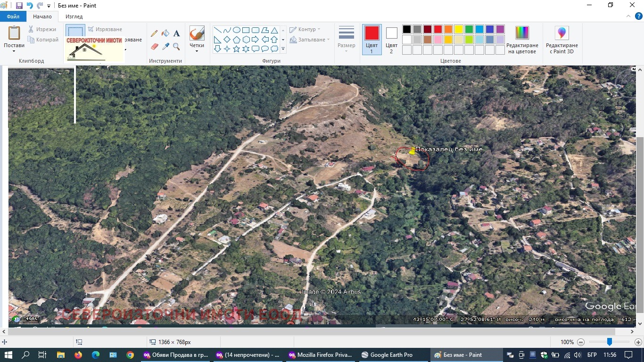Image resolution: width=644 pixels, height=362 pixels.
Task: Click the Save icon in the title bar
Action: tap(19, 6)
